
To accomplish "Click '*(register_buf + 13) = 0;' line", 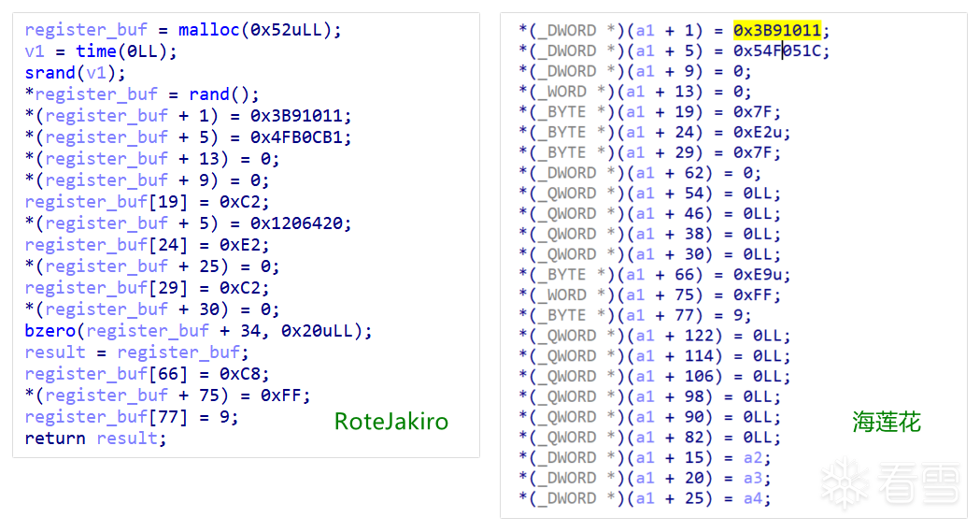I will (152, 158).
